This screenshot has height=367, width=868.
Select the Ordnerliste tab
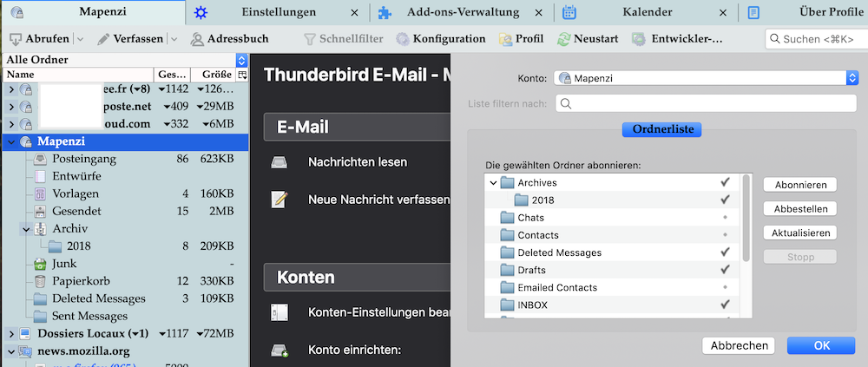coord(662,129)
